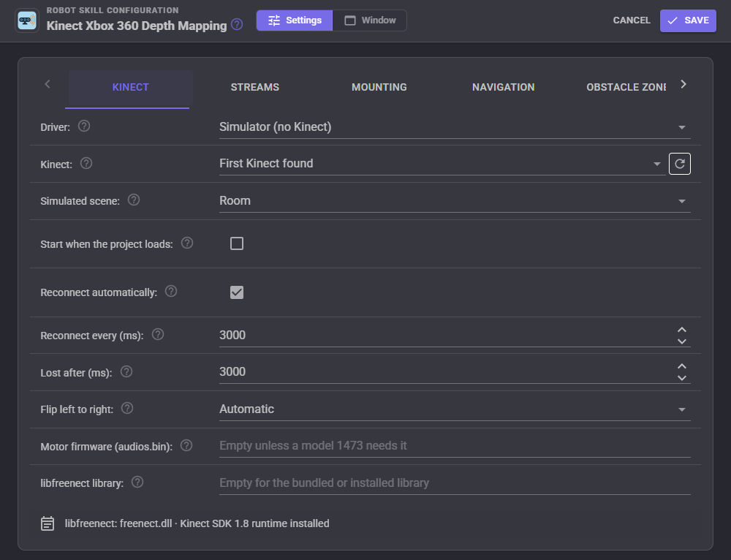Show help for Simulated scene

click(134, 200)
